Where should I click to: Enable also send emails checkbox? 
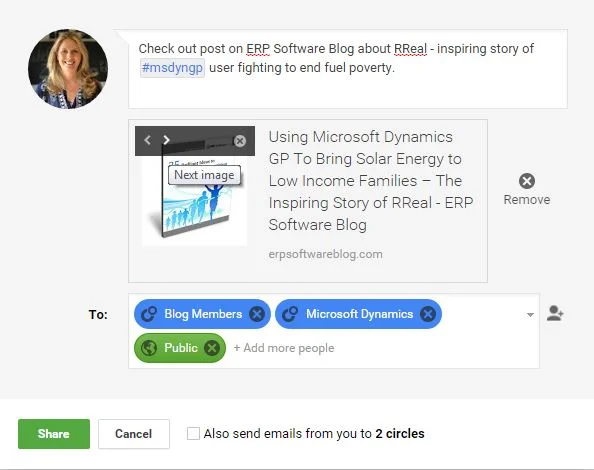pyautogui.click(x=193, y=433)
